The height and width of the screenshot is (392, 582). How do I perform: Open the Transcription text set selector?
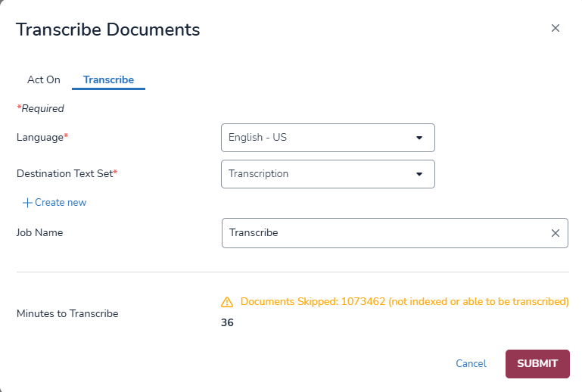[x=318, y=174]
